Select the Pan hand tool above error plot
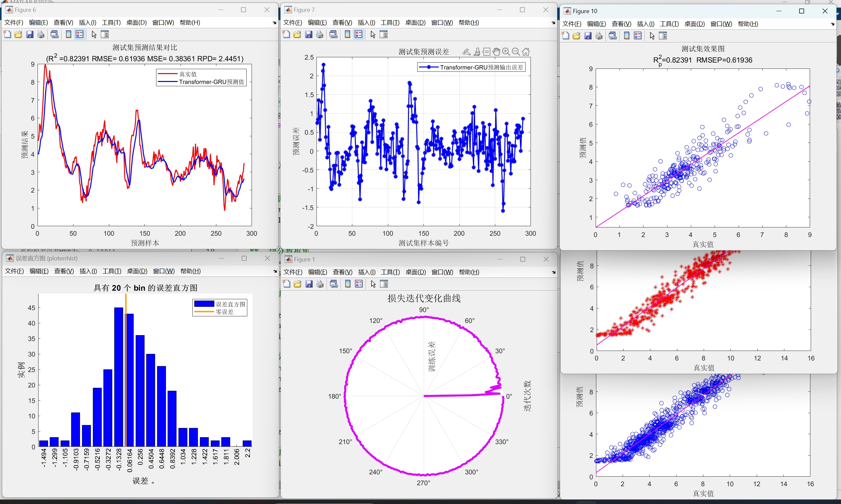Viewport: 841px width, 504px height. [496, 52]
